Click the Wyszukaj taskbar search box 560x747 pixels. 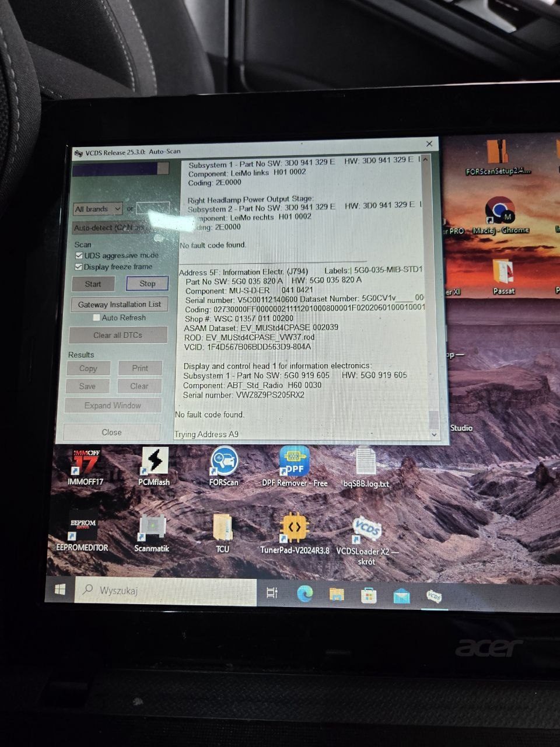pyautogui.click(x=166, y=591)
